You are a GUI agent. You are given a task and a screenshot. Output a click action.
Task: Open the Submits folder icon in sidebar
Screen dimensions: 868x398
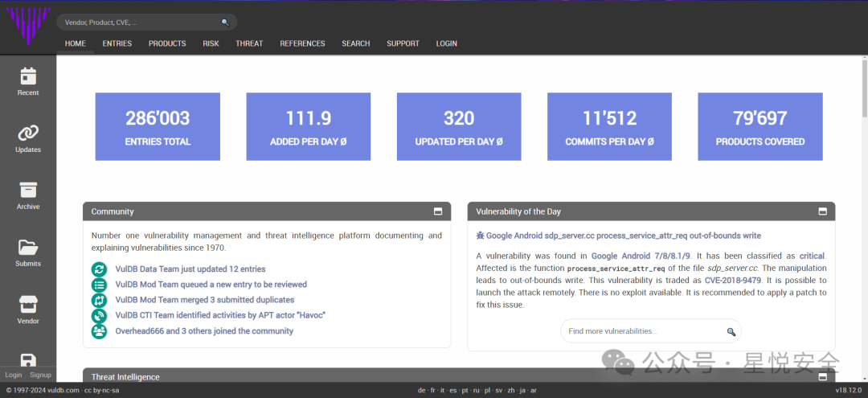[27, 247]
